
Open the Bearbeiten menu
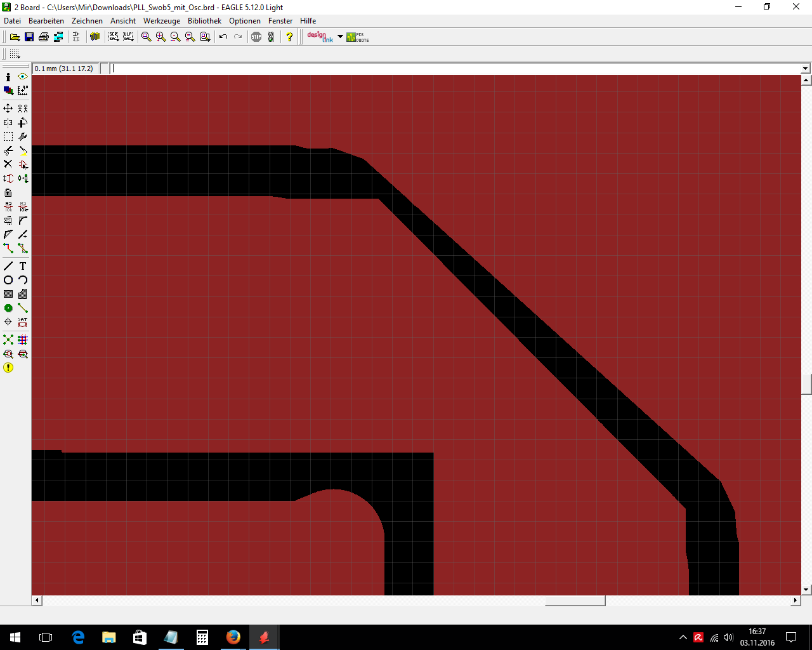point(46,21)
